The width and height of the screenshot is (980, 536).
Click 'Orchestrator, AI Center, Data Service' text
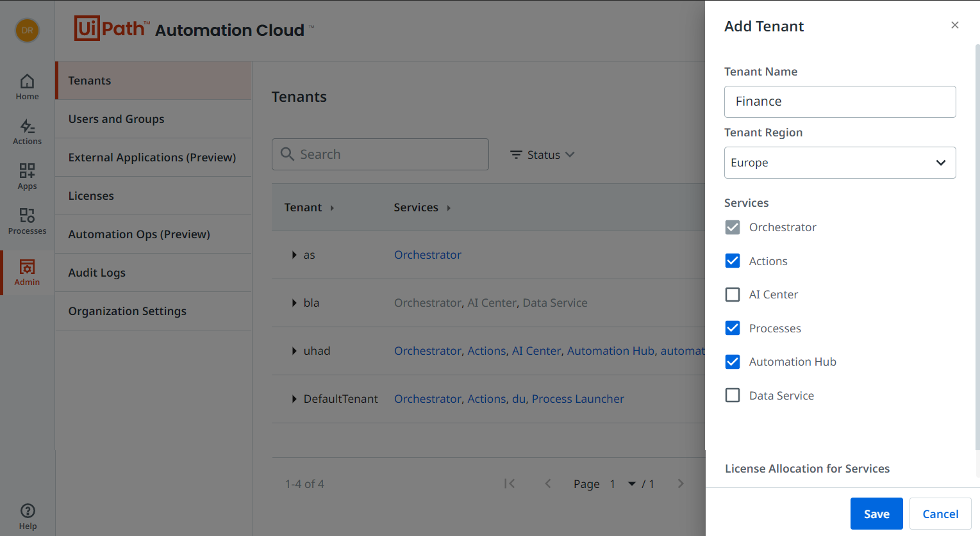[490, 303]
